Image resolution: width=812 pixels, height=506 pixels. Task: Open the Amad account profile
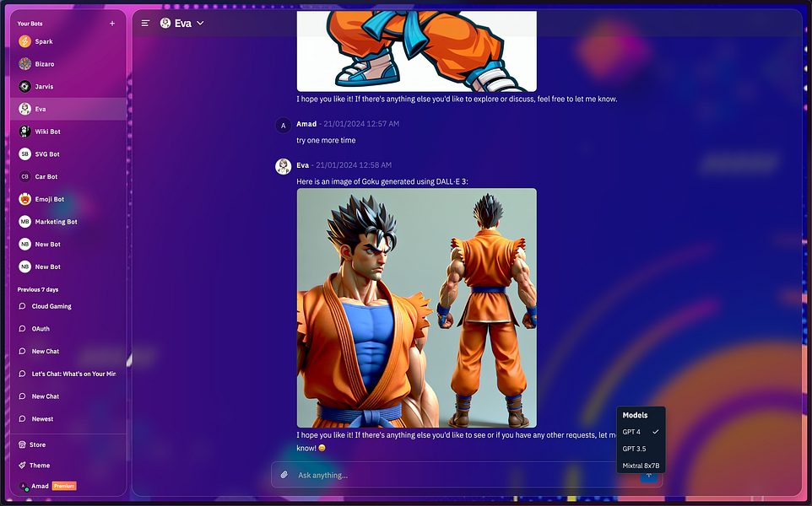[34, 486]
